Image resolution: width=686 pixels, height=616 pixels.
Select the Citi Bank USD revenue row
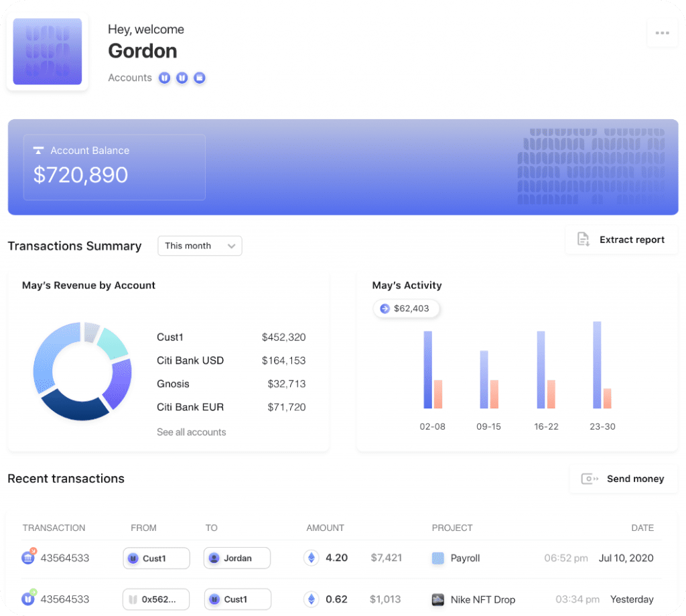click(x=231, y=360)
